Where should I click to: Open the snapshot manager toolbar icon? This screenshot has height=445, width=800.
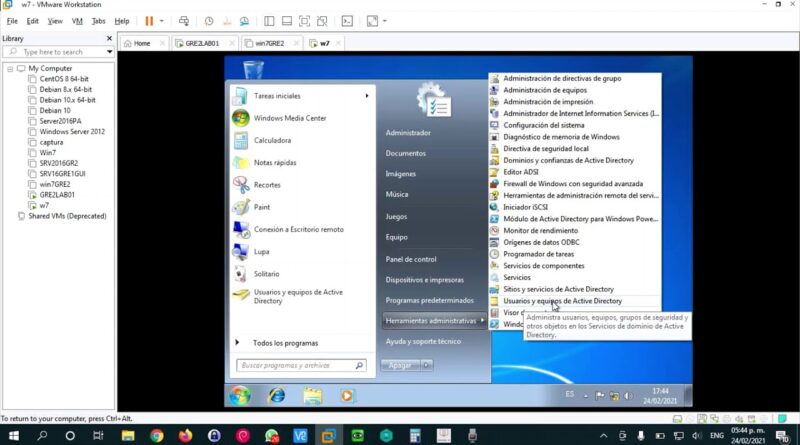[244, 21]
